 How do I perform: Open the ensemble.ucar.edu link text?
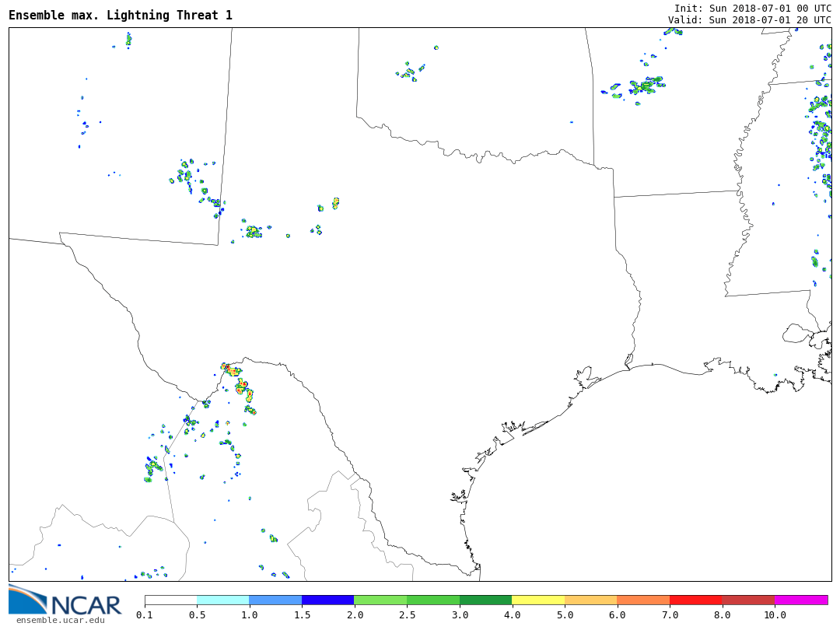pos(60,620)
